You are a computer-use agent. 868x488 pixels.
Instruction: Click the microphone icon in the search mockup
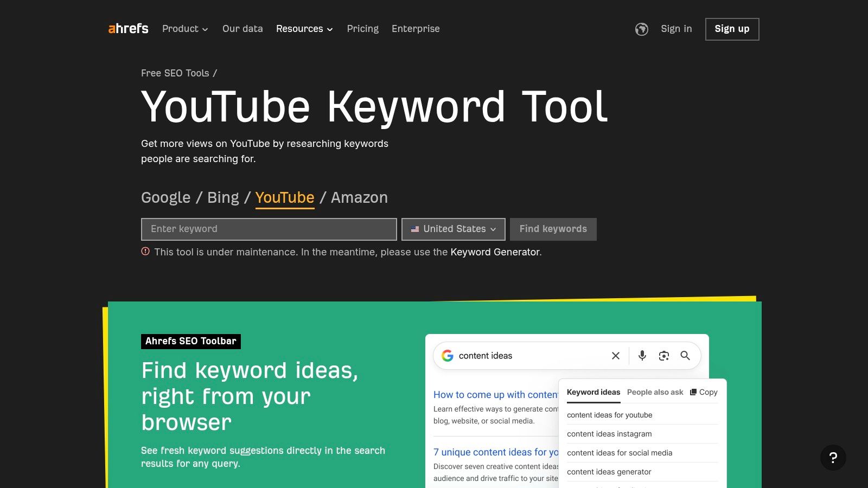click(x=642, y=356)
